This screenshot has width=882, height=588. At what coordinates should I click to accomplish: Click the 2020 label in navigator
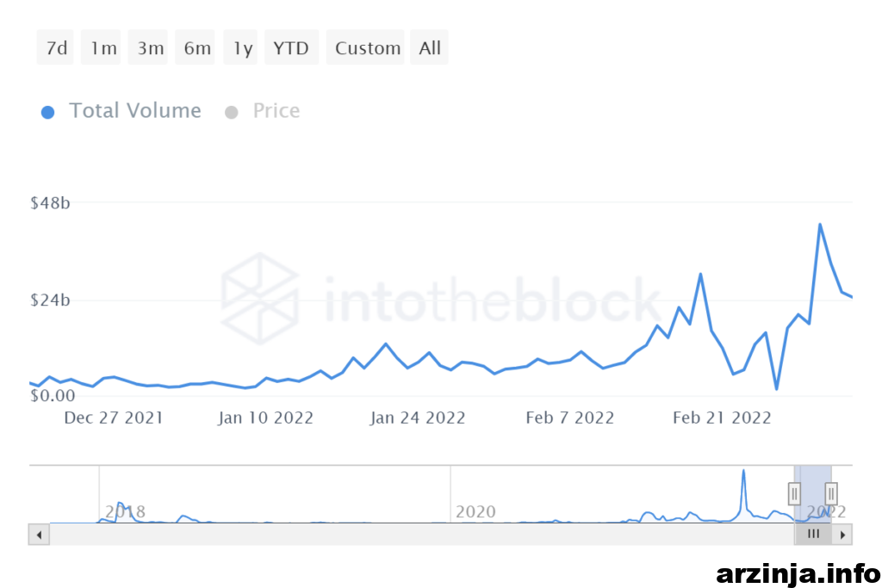pos(475,511)
